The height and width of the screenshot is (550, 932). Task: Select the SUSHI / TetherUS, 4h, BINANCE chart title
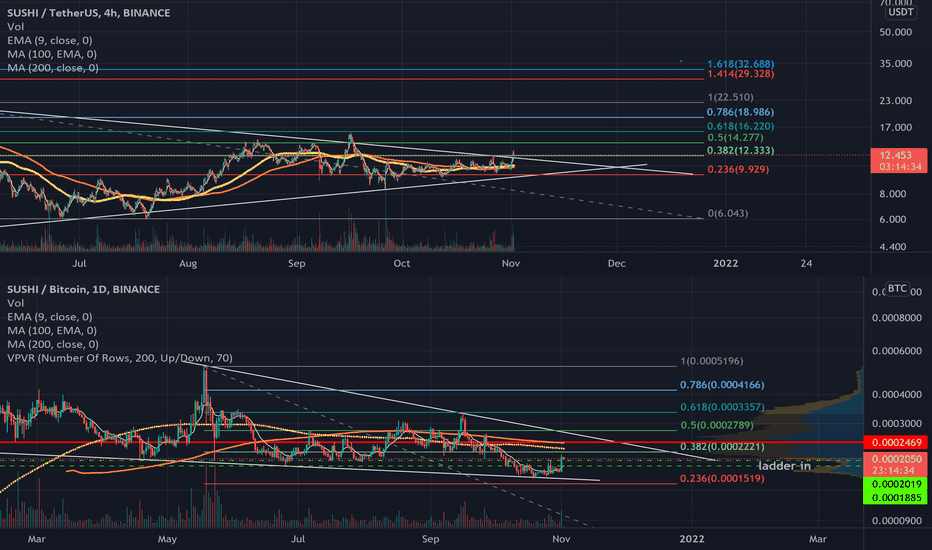[x=89, y=12]
